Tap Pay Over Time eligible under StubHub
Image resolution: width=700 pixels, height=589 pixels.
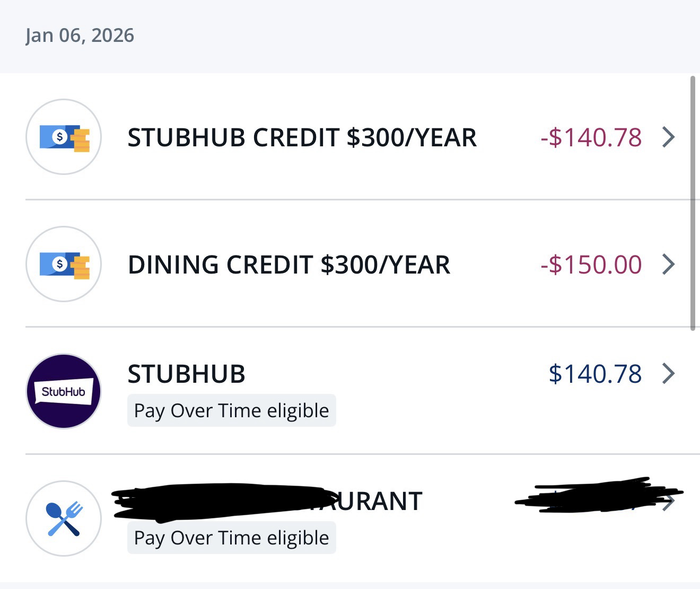(231, 410)
